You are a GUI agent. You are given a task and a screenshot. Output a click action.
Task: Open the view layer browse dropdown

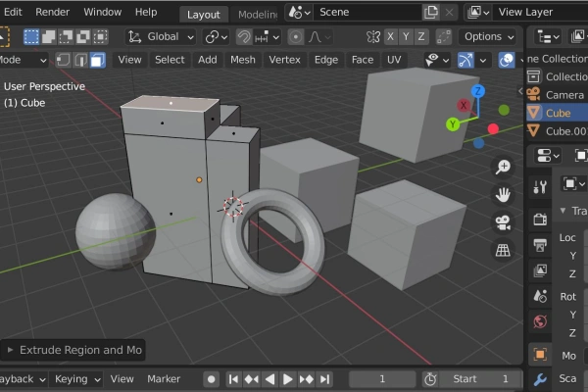[x=478, y=13]
